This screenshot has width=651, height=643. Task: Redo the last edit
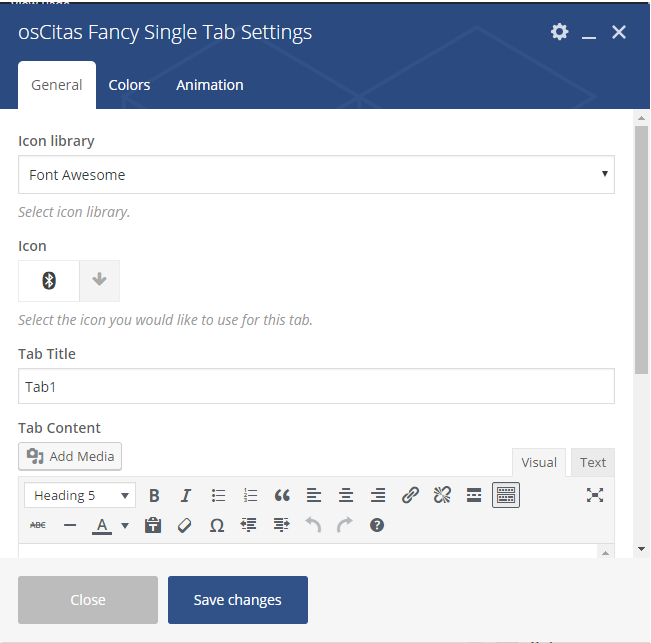345,525
